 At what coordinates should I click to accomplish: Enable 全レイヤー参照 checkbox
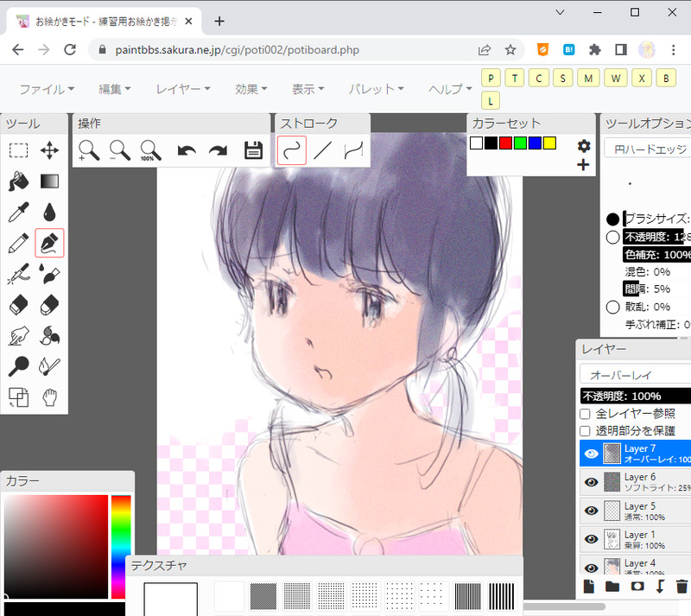pos(585,414)
